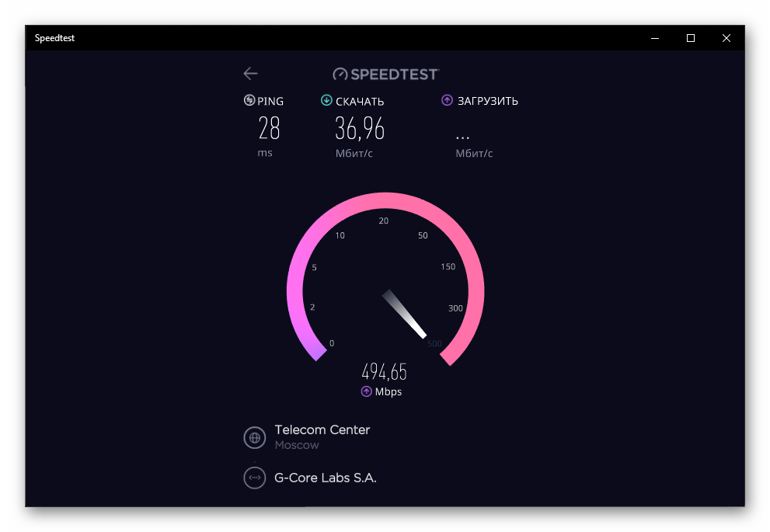
Task: Click the 494,65 current speed readout
Action: click(384, 372)
